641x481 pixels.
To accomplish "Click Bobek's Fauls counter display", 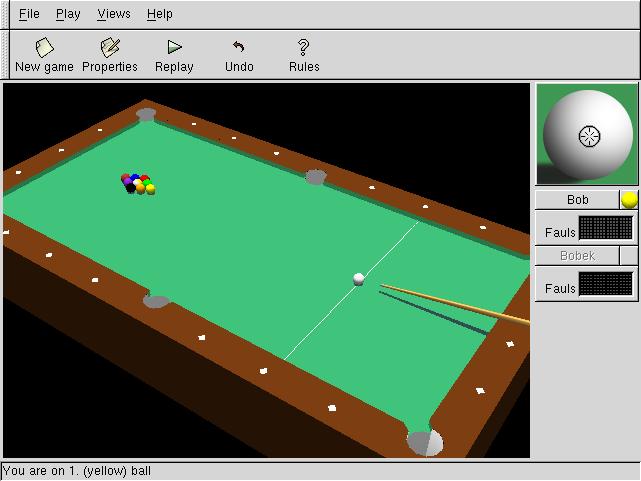I will (606, 285).
